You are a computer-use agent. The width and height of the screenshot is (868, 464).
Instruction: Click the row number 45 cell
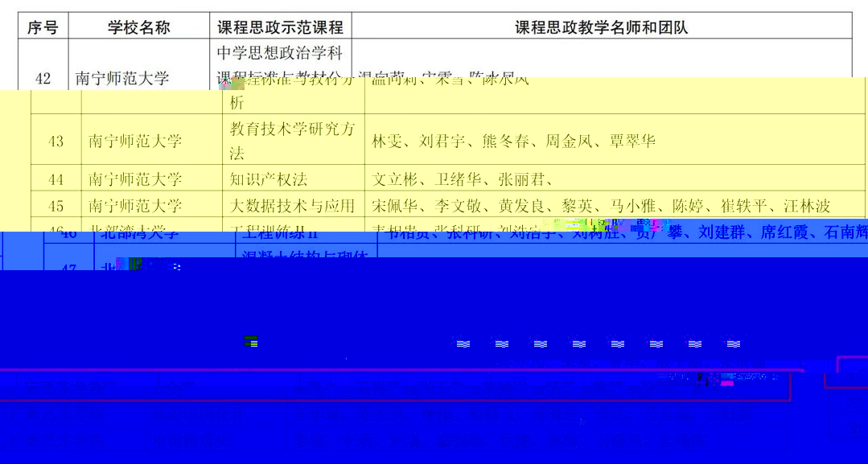[56, 205]
